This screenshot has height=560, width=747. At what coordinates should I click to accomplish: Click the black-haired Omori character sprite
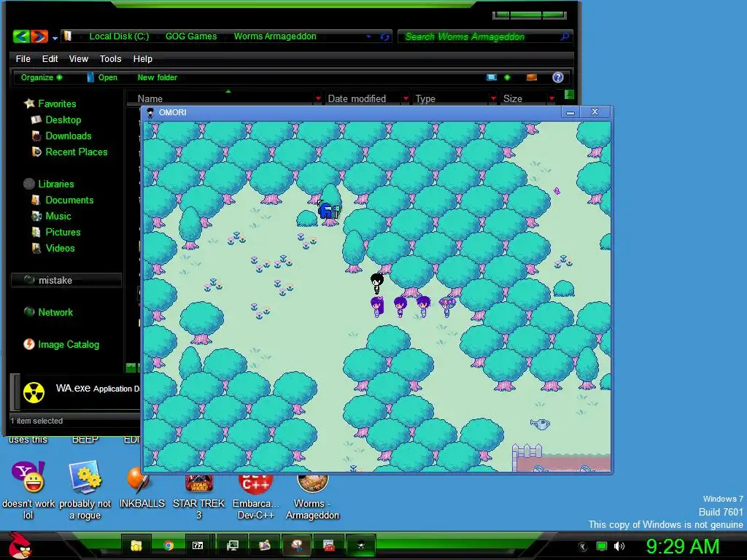377,284
